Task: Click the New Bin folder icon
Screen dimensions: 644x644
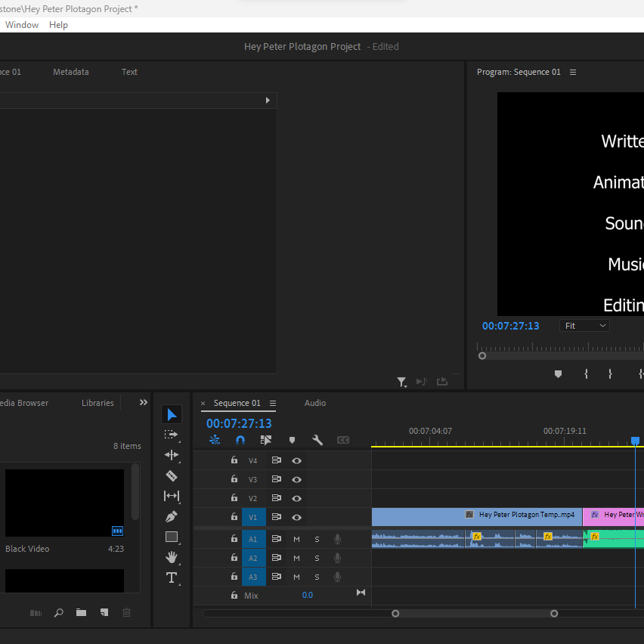Action: coord(81,613)
